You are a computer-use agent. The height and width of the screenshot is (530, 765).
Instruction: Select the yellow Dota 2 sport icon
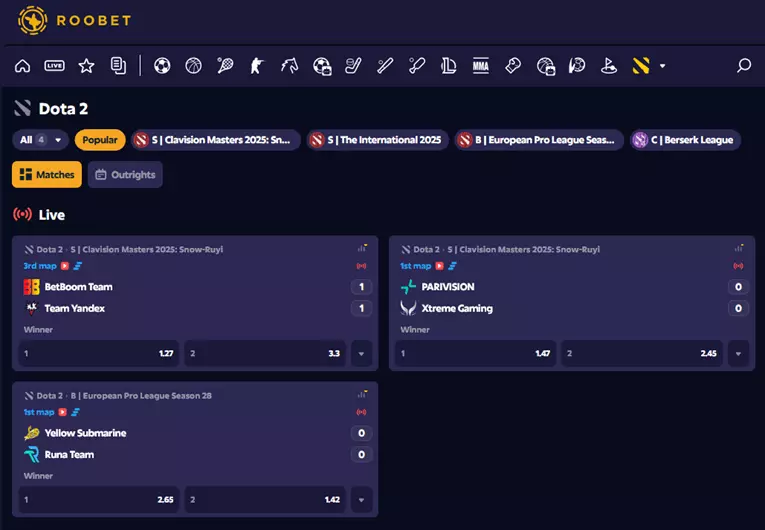641,65
